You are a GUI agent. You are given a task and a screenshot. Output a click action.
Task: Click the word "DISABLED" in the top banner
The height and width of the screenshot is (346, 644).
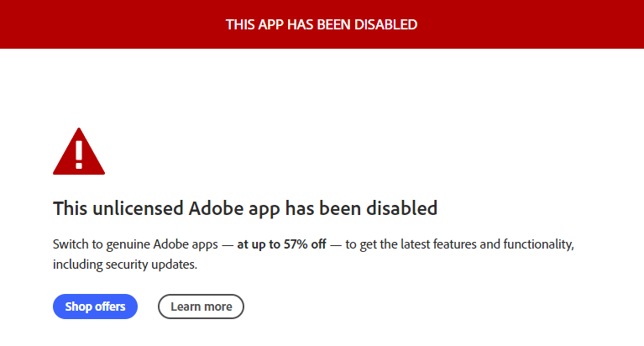pyautogui.click(x=385, y=24)
